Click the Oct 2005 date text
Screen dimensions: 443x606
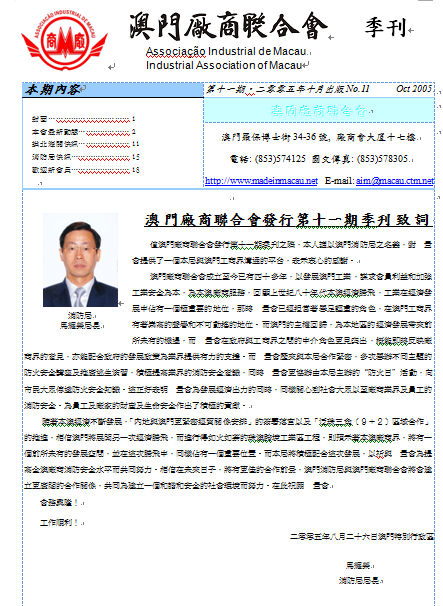coord(414,89)
